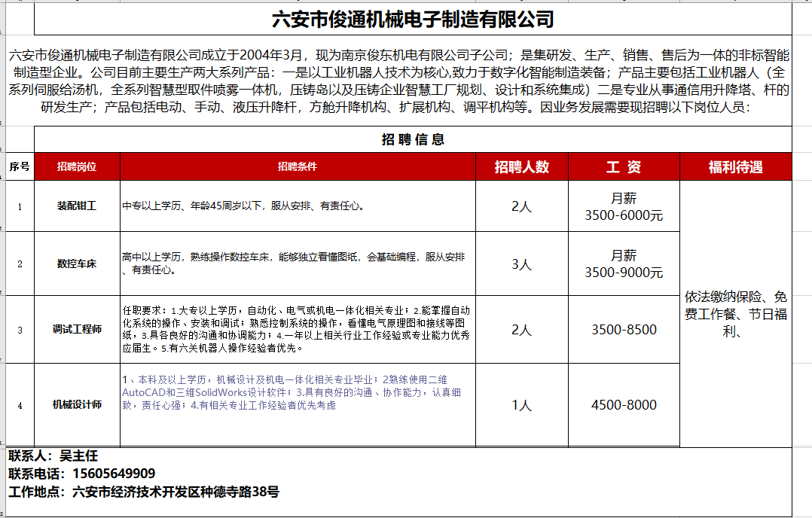Select the 招聘条件 header cell
The width and height of the screenshot is (812, 518).
click(298, 166)
